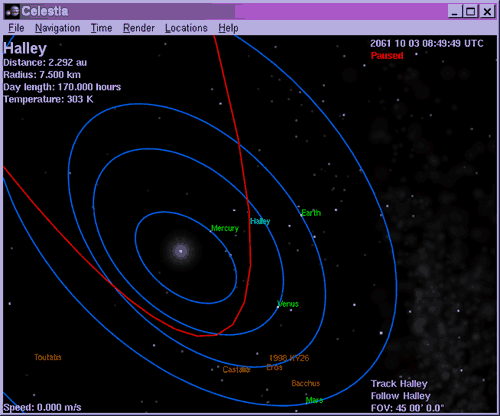
Task: Click the FOV: 45 00' 0.0" readout
Action: pos(407,408)
